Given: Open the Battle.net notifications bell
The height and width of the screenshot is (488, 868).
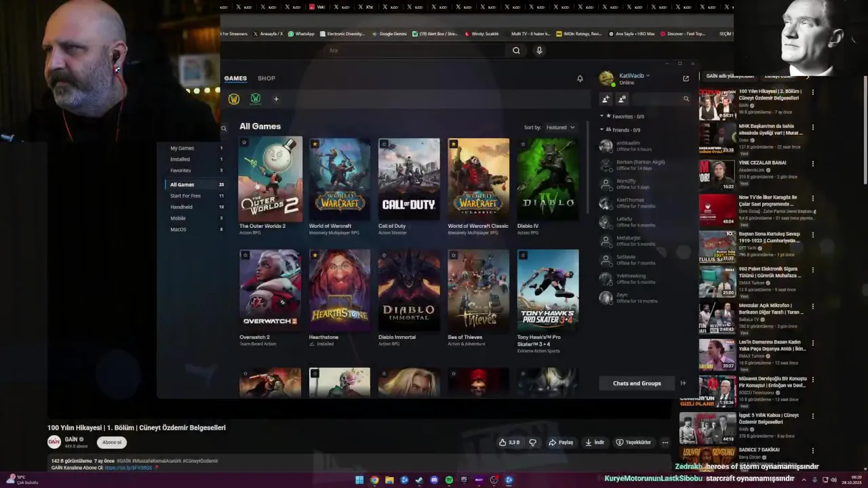Looking at the screenshot, I should pos(580,79).
